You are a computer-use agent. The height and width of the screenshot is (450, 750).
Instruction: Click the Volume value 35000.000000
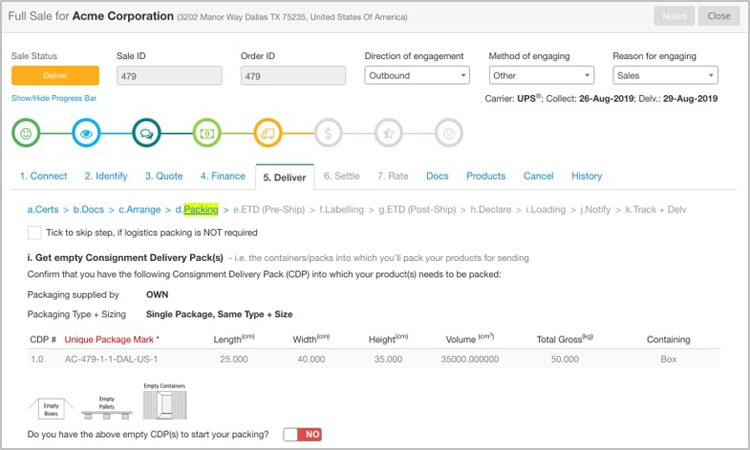[x=470, y=359]
